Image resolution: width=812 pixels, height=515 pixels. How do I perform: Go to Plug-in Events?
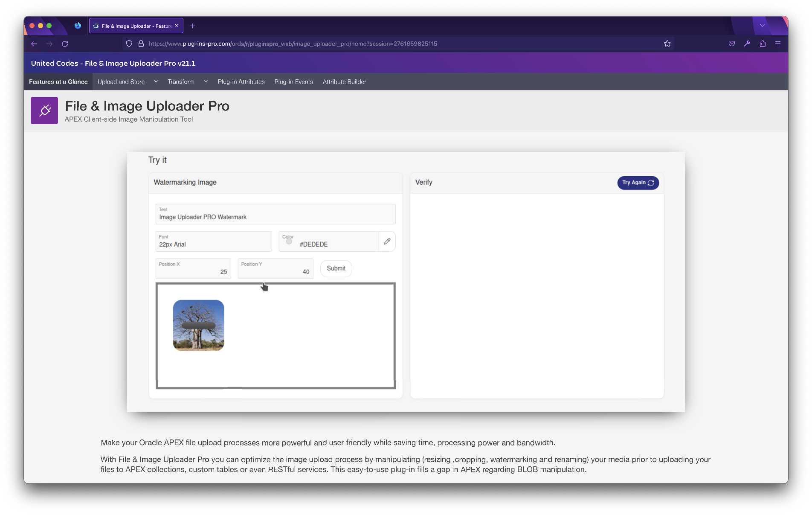[294, 81]
